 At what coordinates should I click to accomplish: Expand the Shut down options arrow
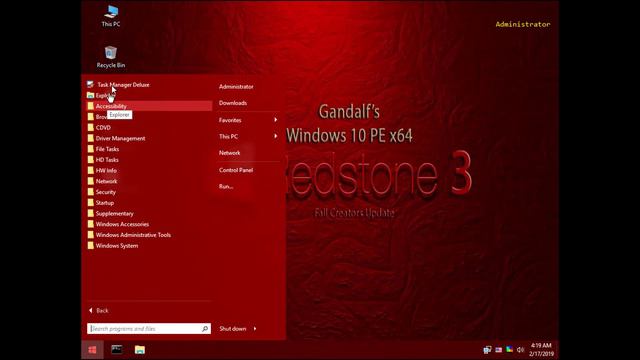point(255,329)
